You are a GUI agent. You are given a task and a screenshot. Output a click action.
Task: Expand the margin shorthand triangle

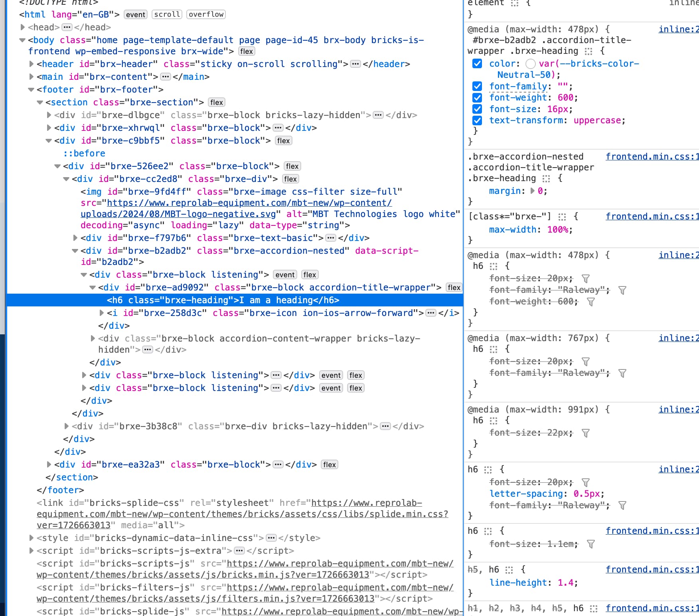(532, 191)
